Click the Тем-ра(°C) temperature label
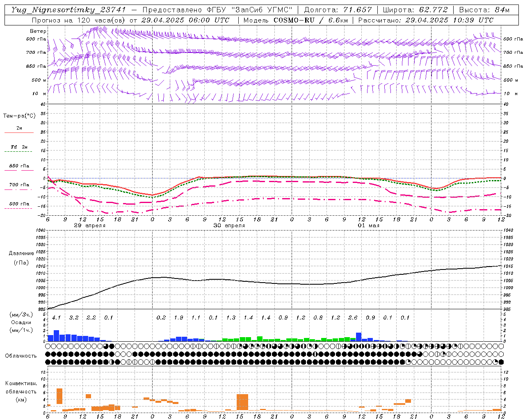Screen dimensions: 525x420 coord(19,116)
